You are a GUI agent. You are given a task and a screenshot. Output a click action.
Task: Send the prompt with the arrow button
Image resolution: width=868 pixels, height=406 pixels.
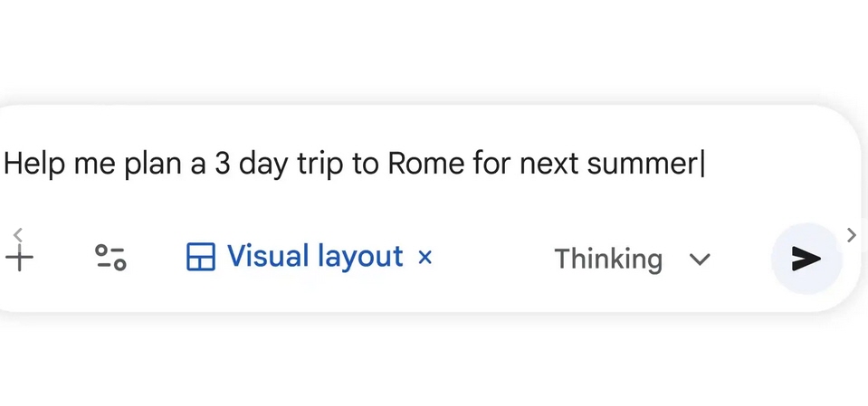pos(806,259)
